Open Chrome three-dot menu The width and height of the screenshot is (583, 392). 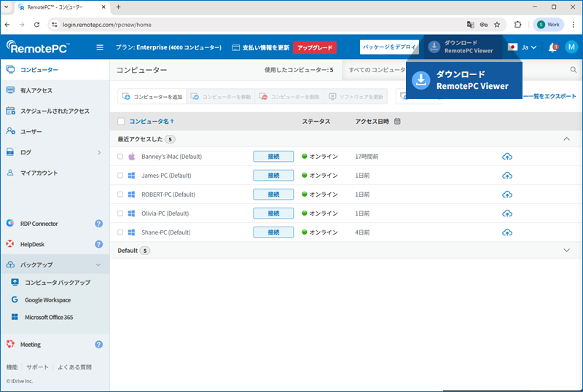[574, 25]
